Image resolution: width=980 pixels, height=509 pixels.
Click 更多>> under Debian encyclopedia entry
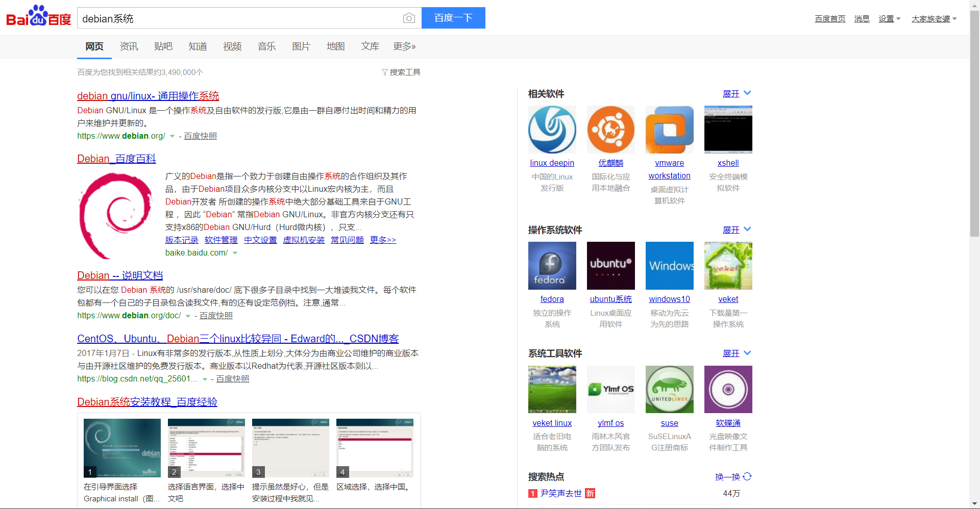coord(383,240)
